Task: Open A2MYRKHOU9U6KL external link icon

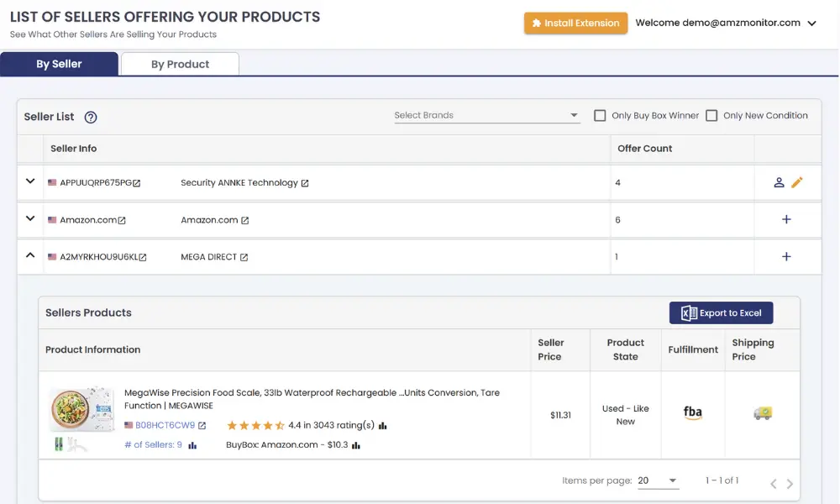Action: tap(143, 257)
